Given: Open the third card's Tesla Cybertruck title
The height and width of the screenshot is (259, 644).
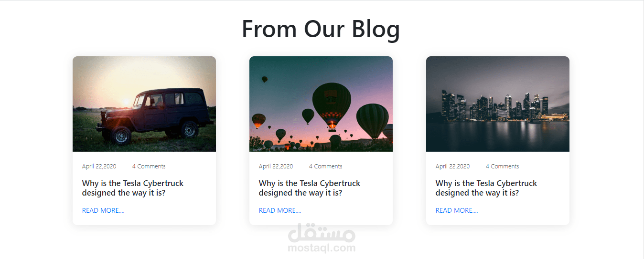Looking at the screenshot, I should click(486, 188).
